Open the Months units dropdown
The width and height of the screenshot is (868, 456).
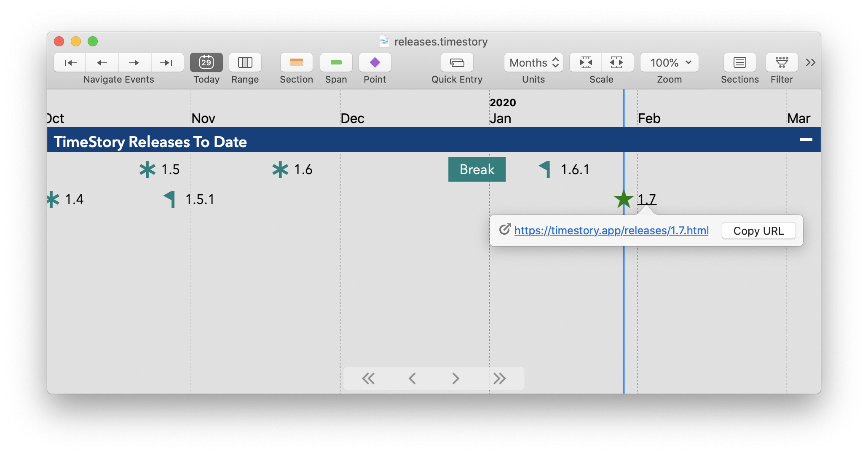click(x=534, y=63)
